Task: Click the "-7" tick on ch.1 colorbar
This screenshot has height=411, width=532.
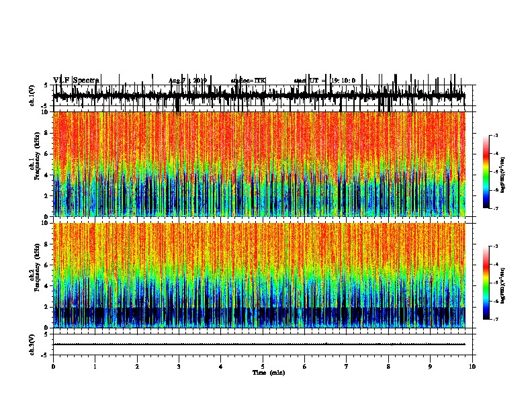Action: pos(496,208)
